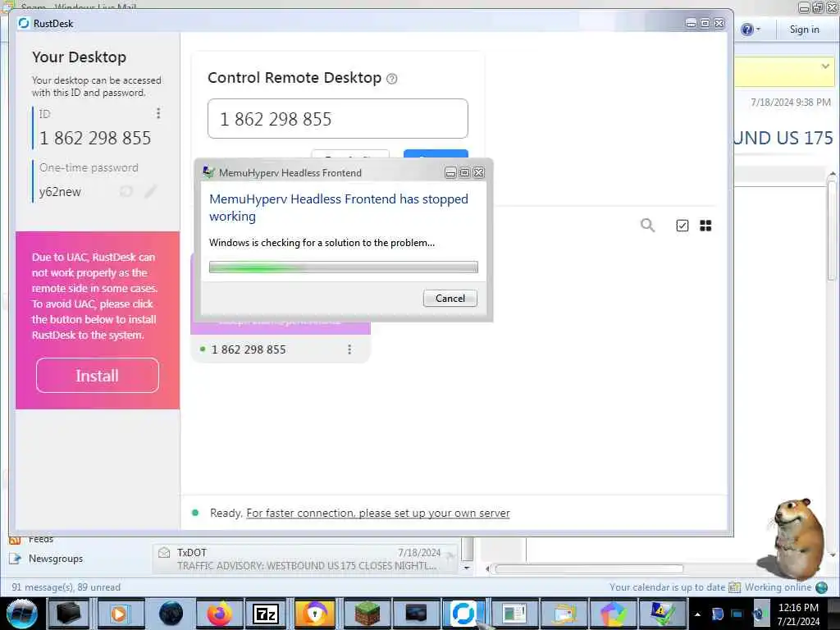Click the calendar is up to date status
The image size is (840, 630).
[x=668, y=587]
